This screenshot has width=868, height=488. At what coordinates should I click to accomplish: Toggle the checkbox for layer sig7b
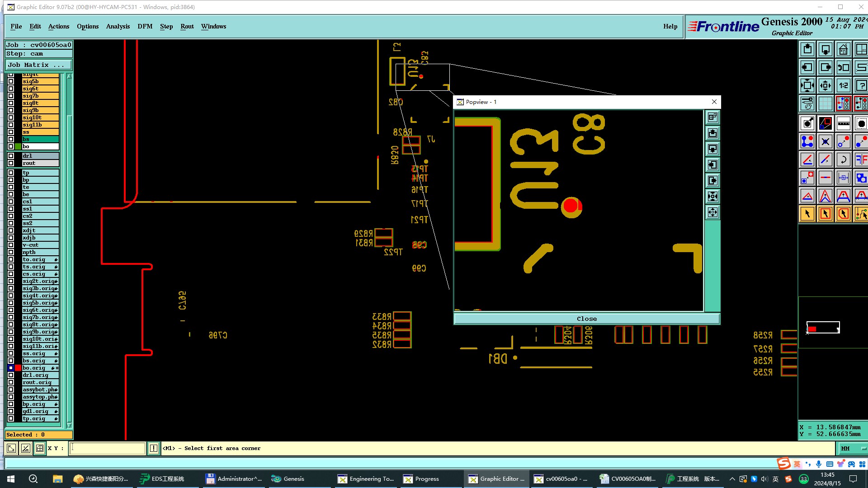pos(11,96)
